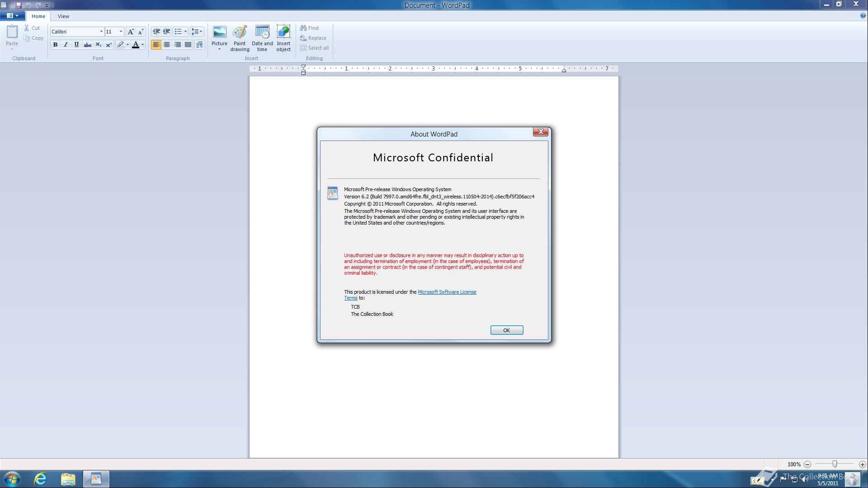Image resolution: width=868 pixels, height=488 pixels.
Task: Open the WordPad file menu button
Action: (x=13, y=16)
